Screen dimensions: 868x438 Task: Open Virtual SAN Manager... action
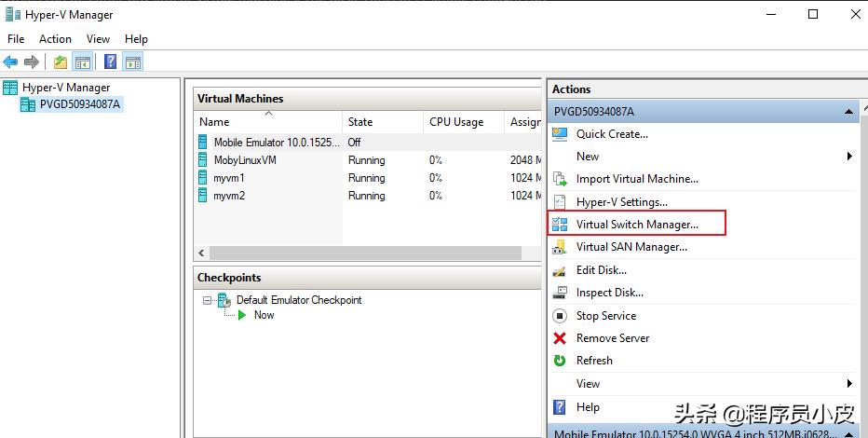click(631, 247)
